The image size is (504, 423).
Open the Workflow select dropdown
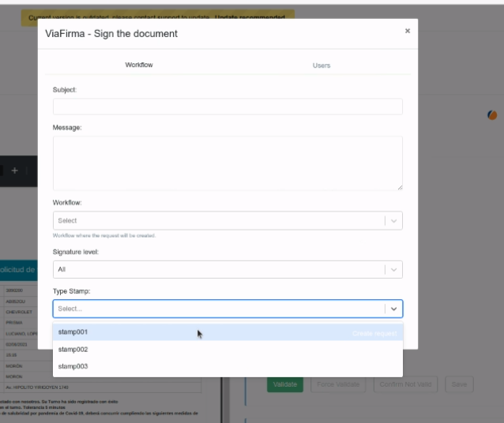[x=219, y=221]
